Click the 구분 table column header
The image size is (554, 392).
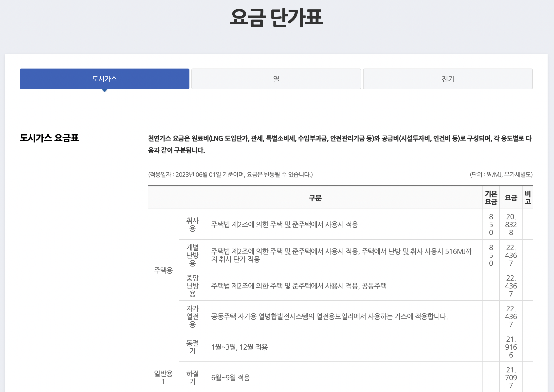(x=315, y=198)
